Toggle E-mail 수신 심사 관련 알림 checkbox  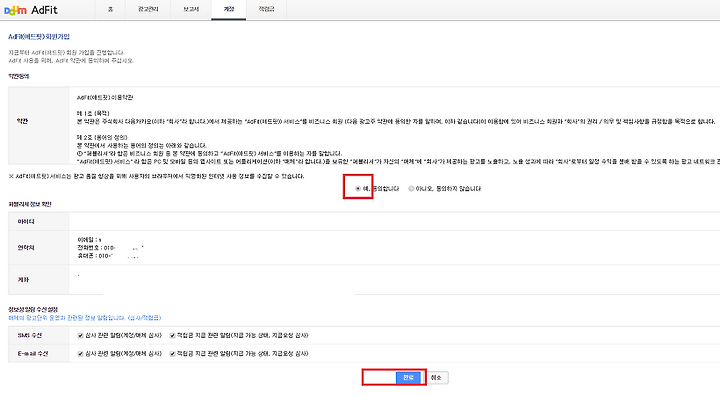click(80, 354)
